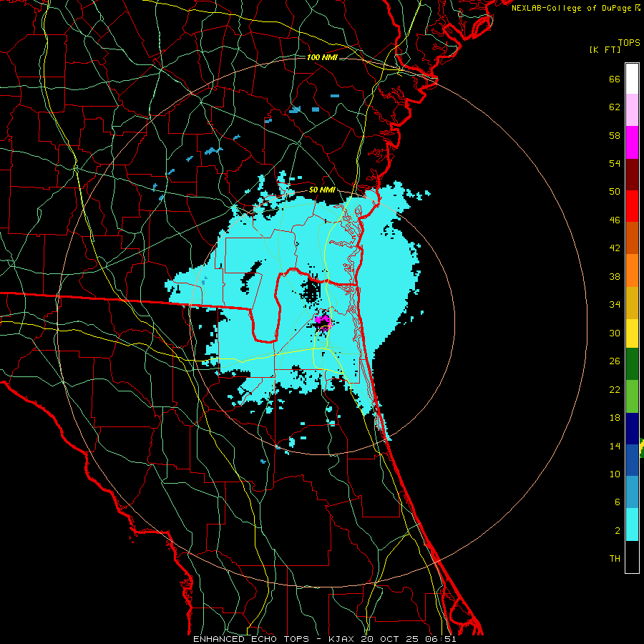Click the legend value 34
The width and height of the screenshot is (644, 644).
point(615,305)
